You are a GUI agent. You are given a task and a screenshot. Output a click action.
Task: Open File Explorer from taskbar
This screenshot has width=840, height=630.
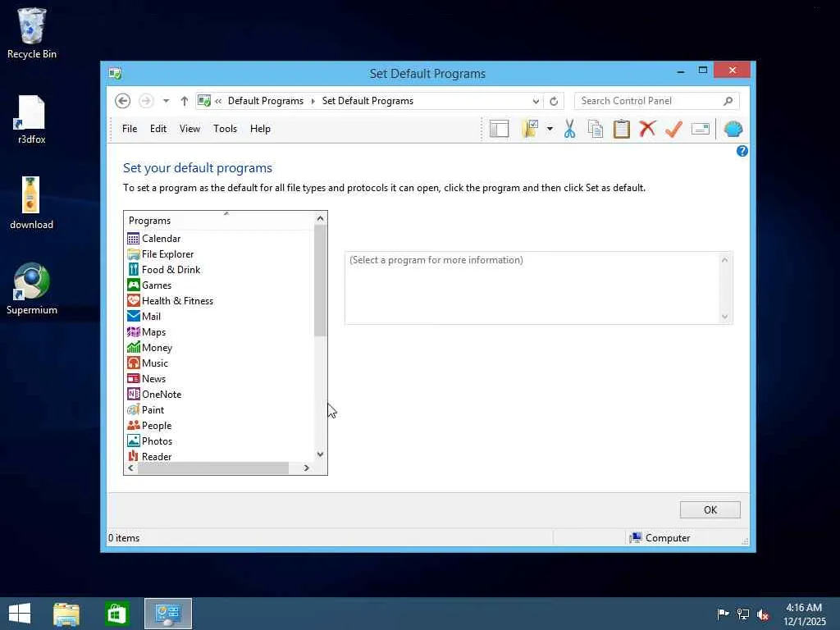[66, 614]
